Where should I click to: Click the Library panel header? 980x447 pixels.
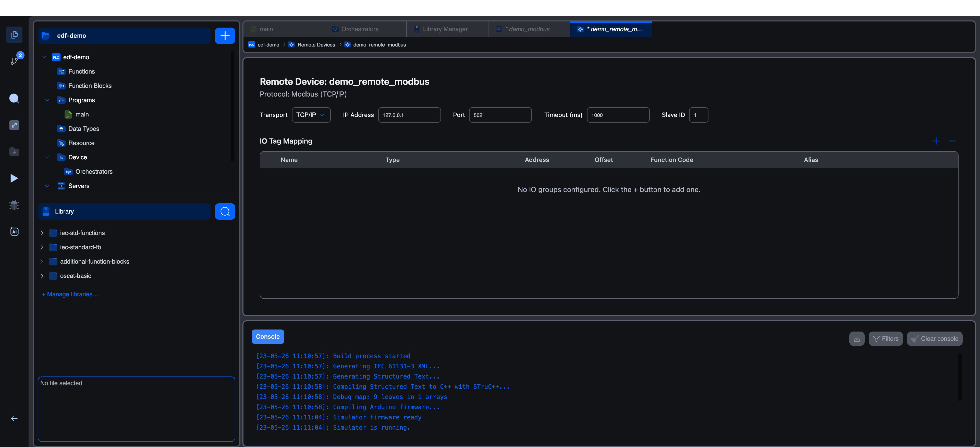coord(124,211)
